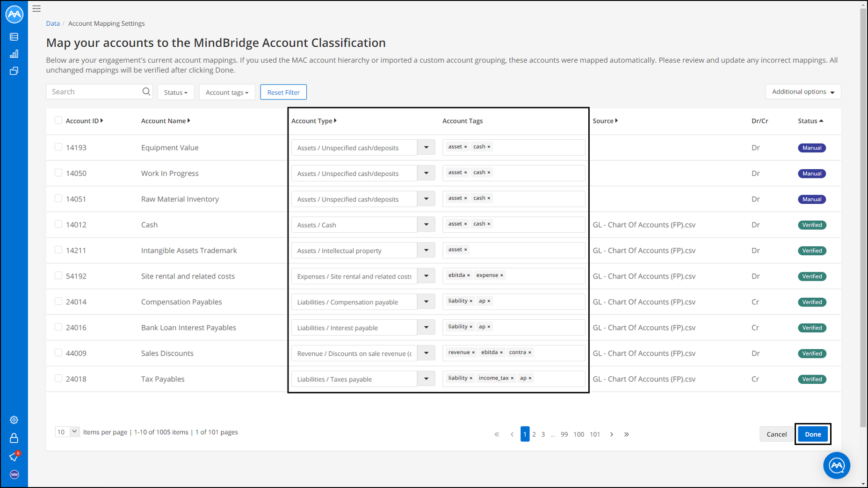Sort by Source column
This screenshot has width=868, height=488.
click(605, 121)
